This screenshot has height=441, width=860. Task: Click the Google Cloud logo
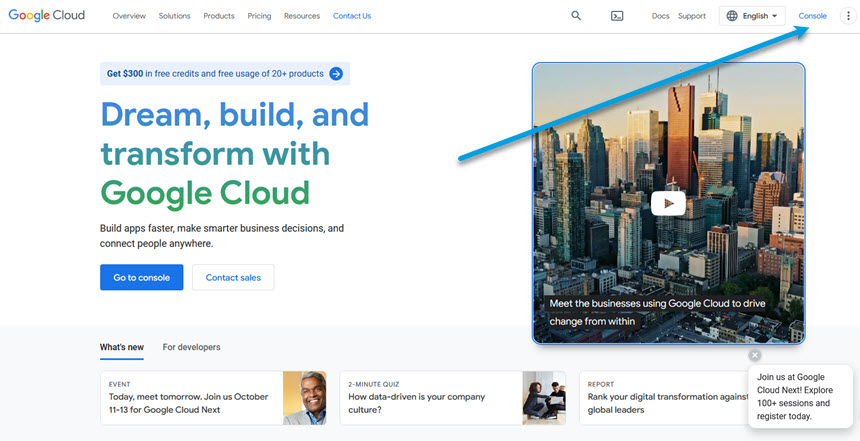pyautogui.click(x=47, y=16)
